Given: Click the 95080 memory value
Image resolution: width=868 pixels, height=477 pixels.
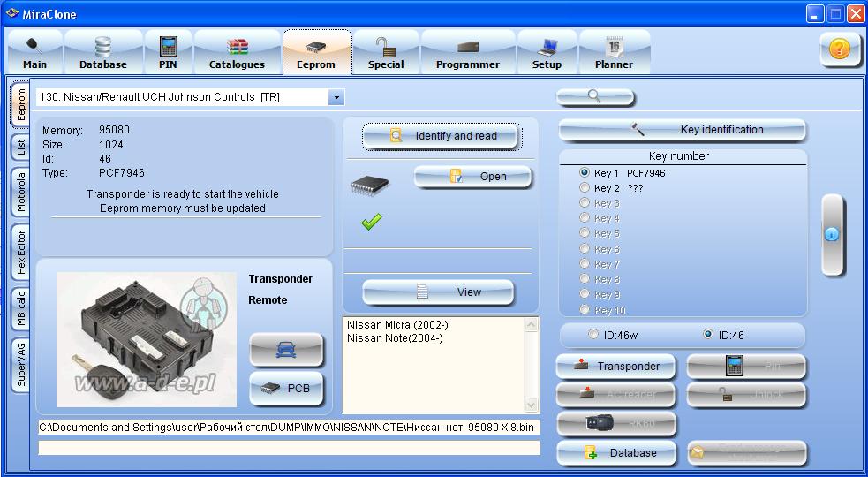Looking at the screenshot, I should coord(114,130).
